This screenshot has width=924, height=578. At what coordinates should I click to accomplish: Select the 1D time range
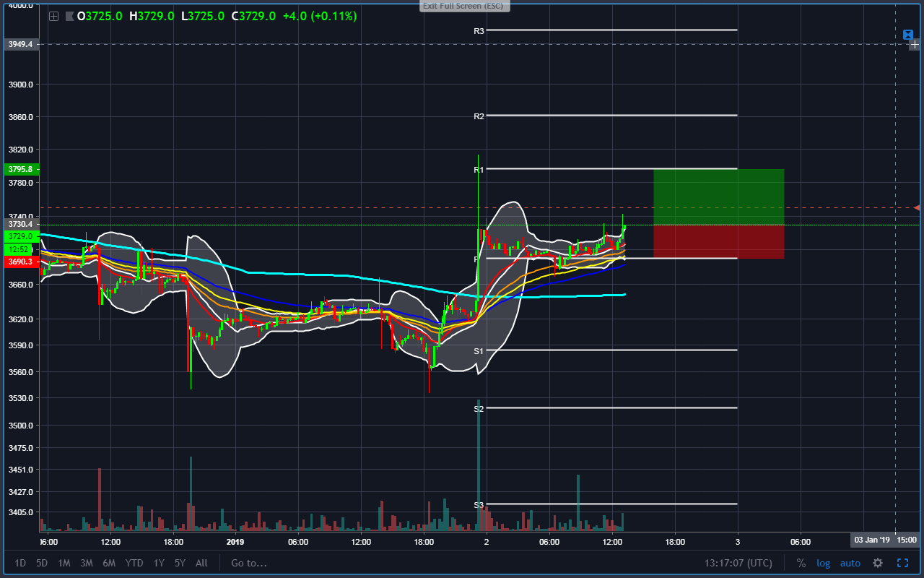[20, 563]
